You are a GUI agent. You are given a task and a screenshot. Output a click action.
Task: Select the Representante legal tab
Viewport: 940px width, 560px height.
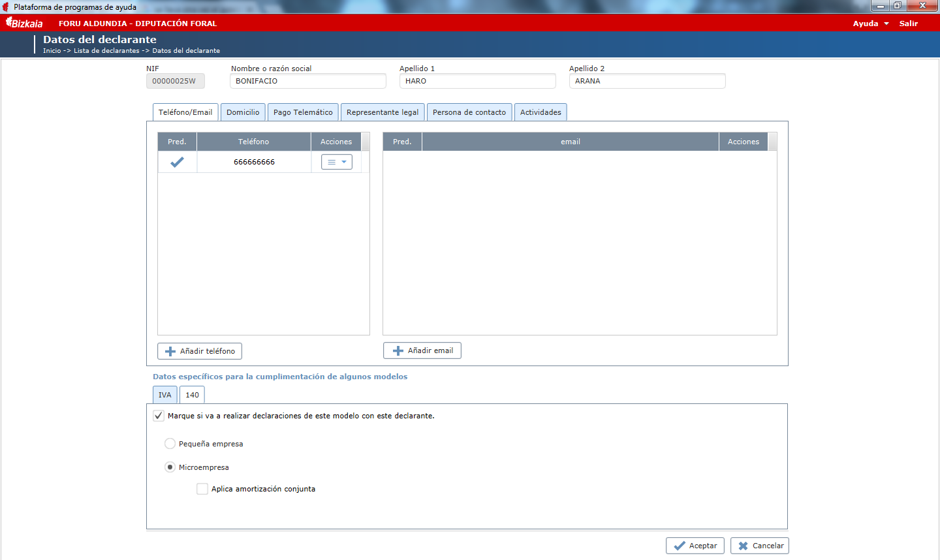pyautogui.click(x=383, y=112)
